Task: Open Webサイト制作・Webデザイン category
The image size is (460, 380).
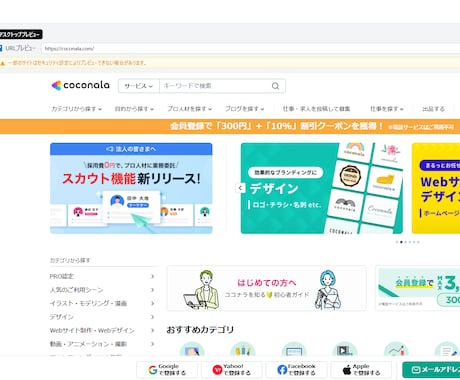Action: (102, 330)
